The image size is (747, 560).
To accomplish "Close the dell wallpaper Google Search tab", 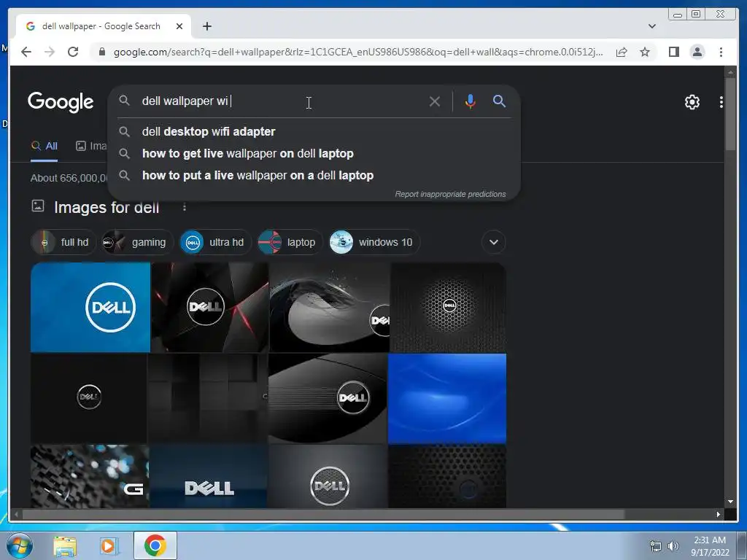I will point(179,26).
